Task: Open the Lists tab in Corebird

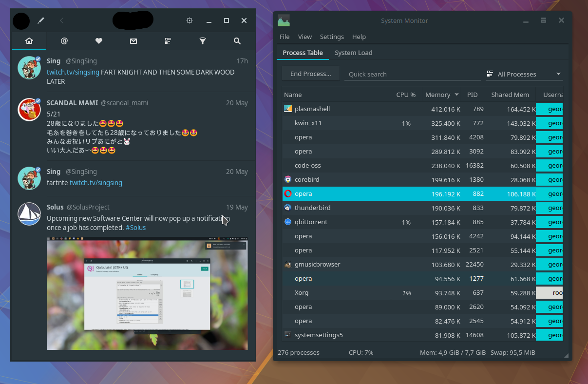Action: pos(168,41)
